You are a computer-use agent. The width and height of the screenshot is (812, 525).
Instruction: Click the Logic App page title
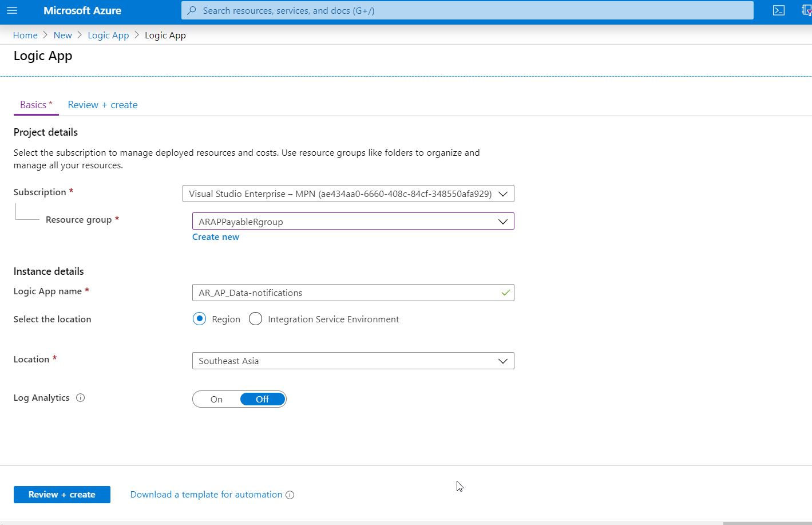[43, 56]
